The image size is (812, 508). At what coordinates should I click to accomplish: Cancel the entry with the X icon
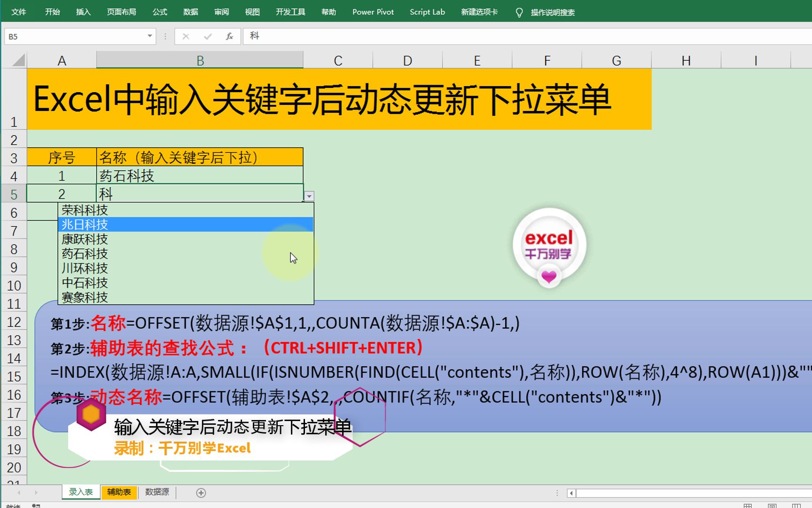186,36
